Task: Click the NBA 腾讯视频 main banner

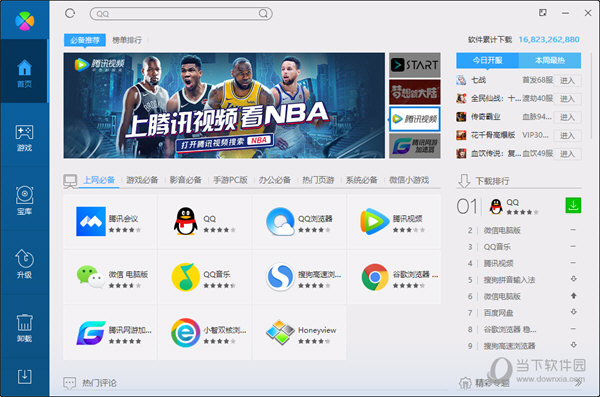Action: point(224,105)
